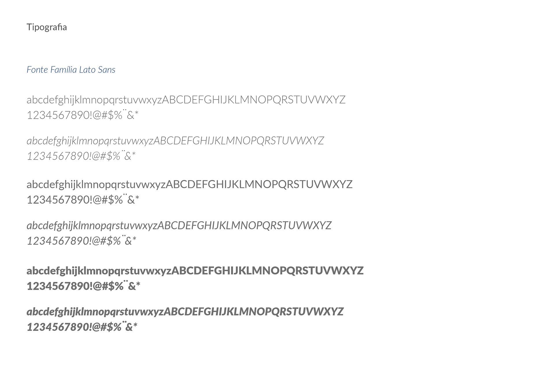The width and height of the screenshot is (555, 392).
Task: Click the regular italic alphabet line
Action: tap(179, 226)
